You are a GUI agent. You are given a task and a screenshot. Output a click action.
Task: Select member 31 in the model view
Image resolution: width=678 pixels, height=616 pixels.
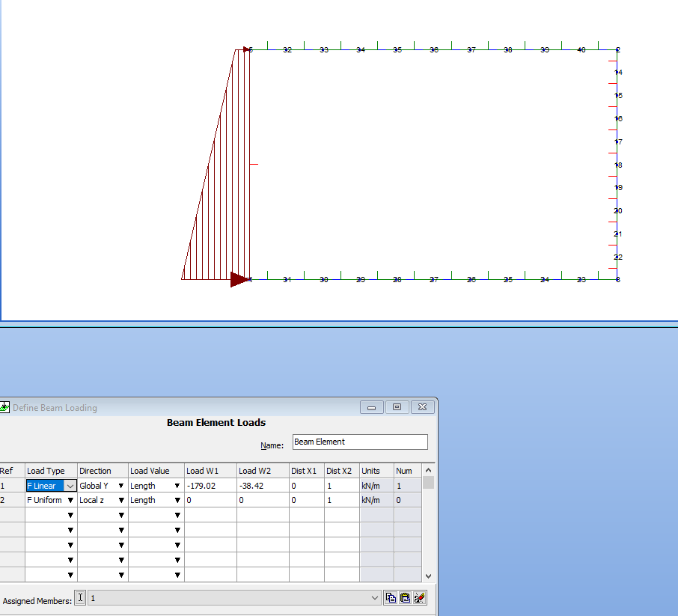click(x=287, y=278)
